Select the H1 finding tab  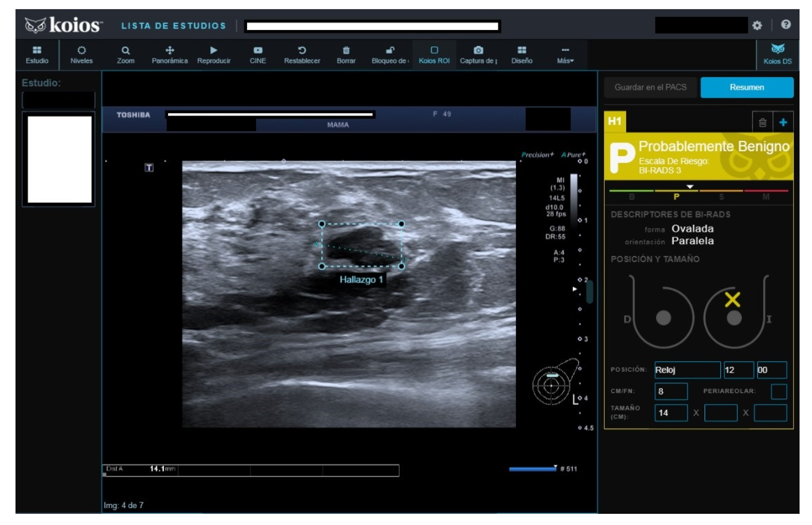[615, 122]
